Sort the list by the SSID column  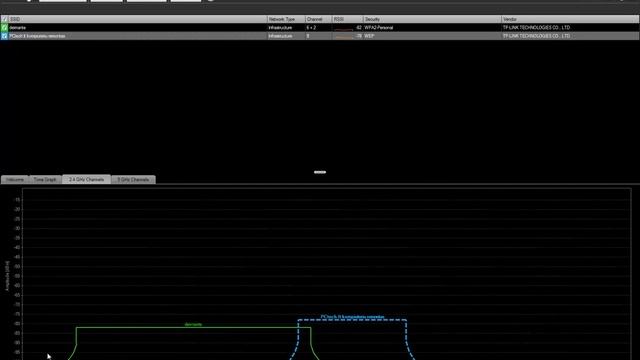pos(138,19)
